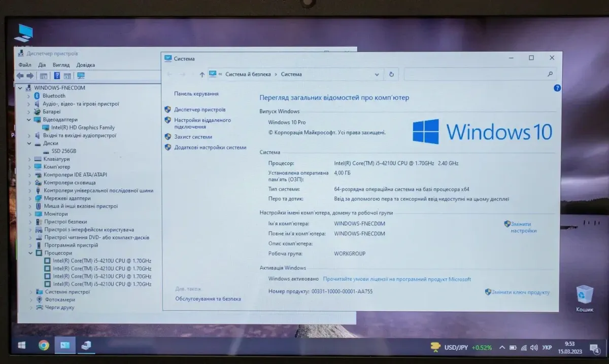Click the back arrow in Device Manager toolbar
This screenshot has height=364, width=609.
point(20,76)
